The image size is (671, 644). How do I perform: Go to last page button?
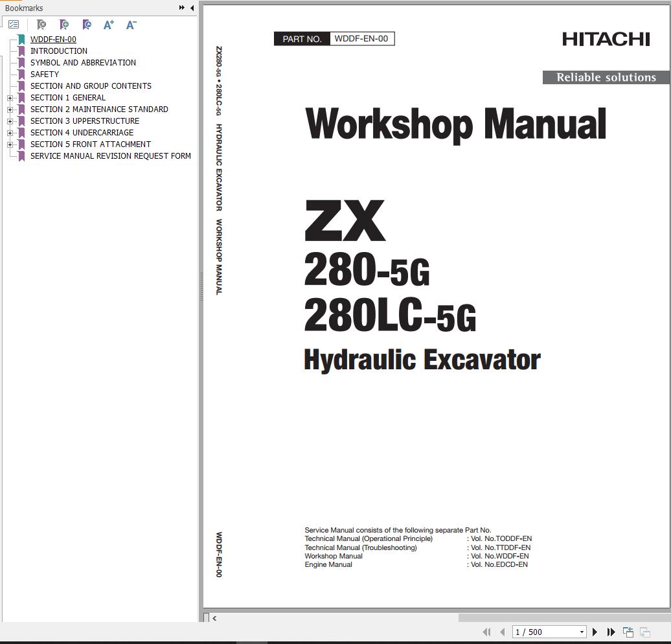[611, 632]
